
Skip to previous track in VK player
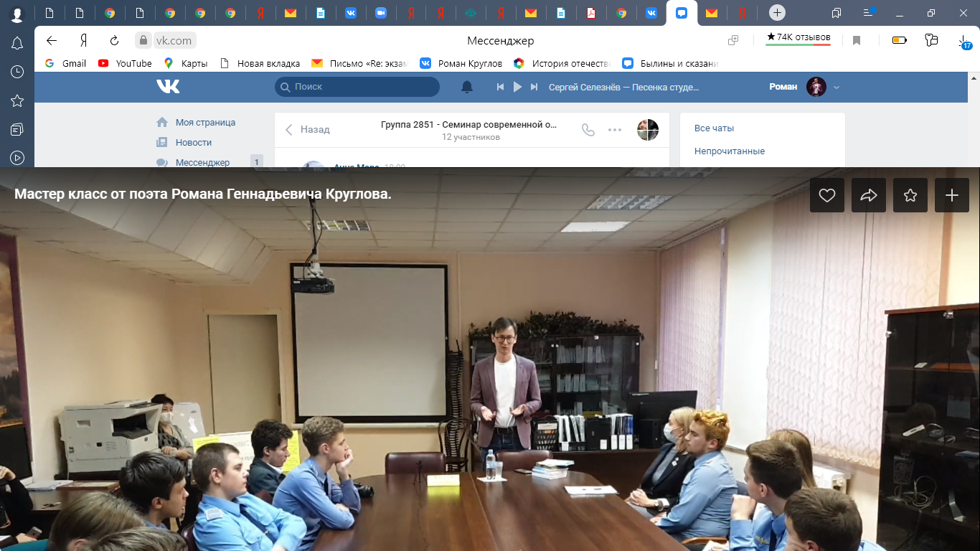click(x=501, y=87)
